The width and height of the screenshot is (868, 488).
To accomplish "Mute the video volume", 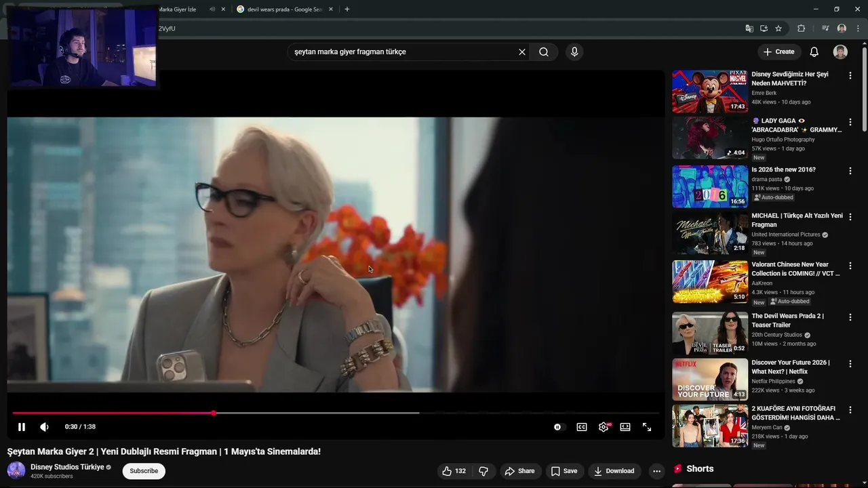I will [44, 427].
